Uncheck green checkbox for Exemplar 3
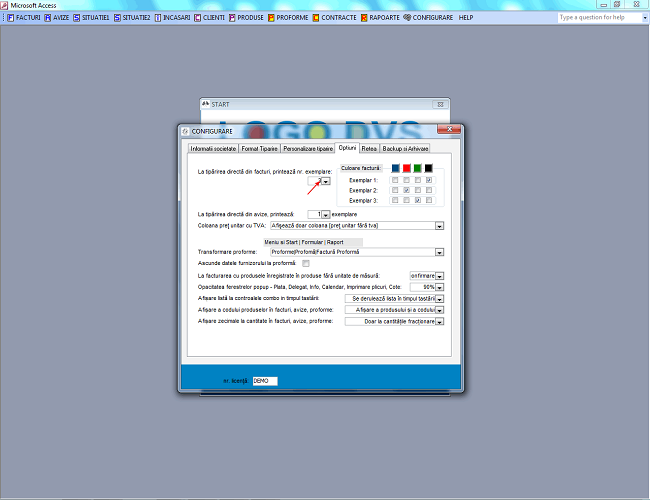This screenshot has width=650, height=500. pyautogui.click(x=418, y=200)
